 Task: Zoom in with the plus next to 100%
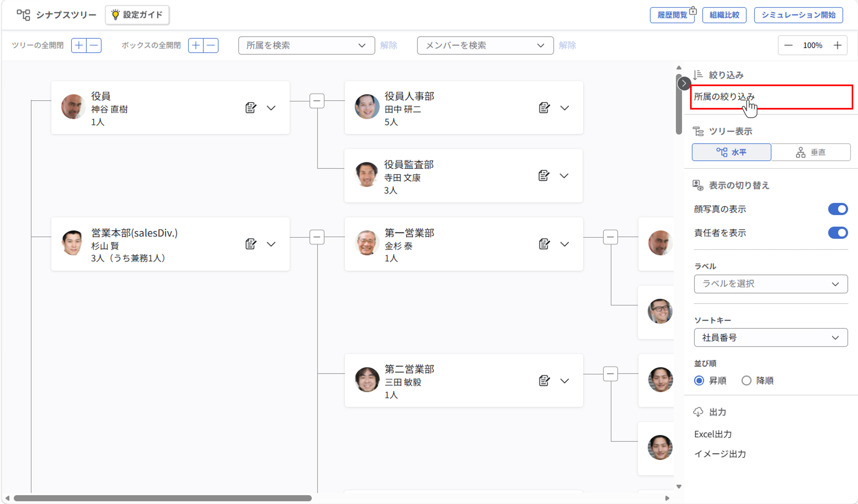point(838,45)
